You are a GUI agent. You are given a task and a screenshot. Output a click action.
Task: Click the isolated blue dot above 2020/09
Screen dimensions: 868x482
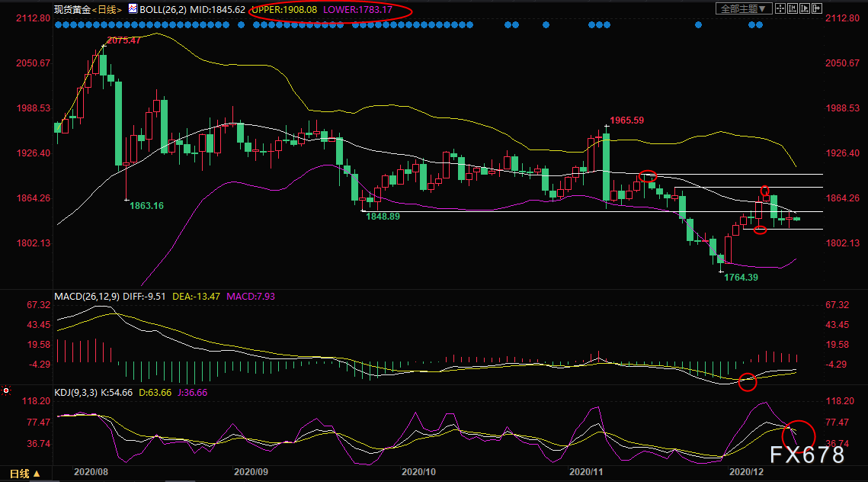coord(241,25)
